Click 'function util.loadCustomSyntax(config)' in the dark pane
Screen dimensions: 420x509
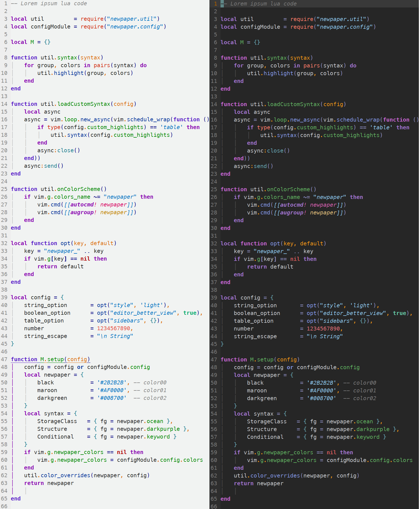click(x=283, y=104)
